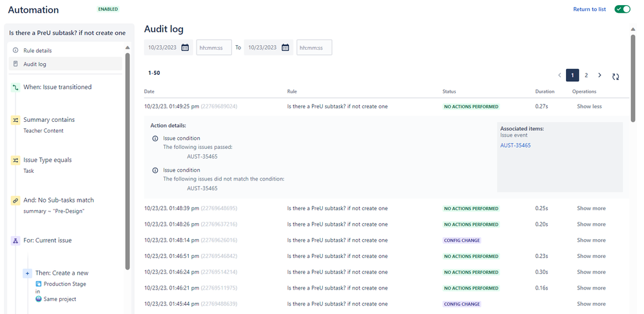
Task: Click the end date field after To
Action: tap(263, 47)
